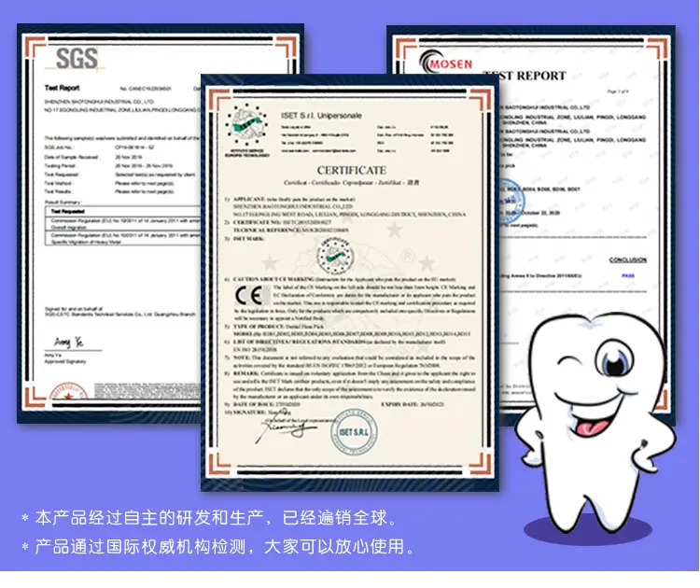700x588 pixels.
Task: Click the 'CONCLUSION' label on MOSEN report
Action: click(628, 259)
